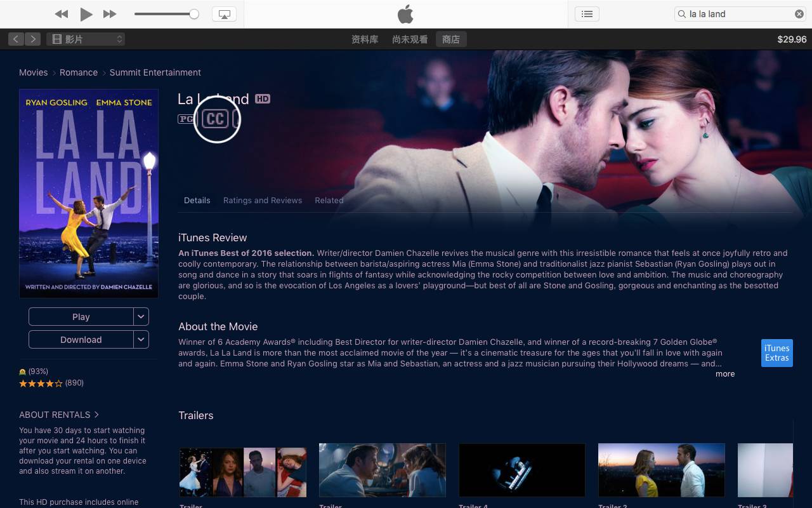Viewport: 812px width, 508px height.
Task: Click the rewind playback button
Action: (x=61, y=14)
